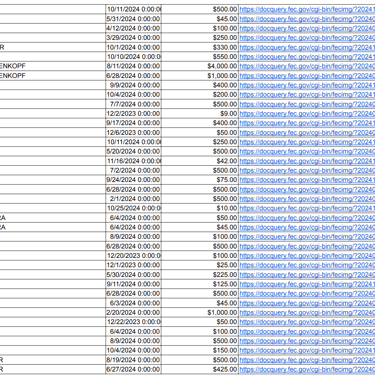Screen dimensions: 375x375
Task: Click the 6/27/2024 0:00:00 date cell
Action: 133,369
